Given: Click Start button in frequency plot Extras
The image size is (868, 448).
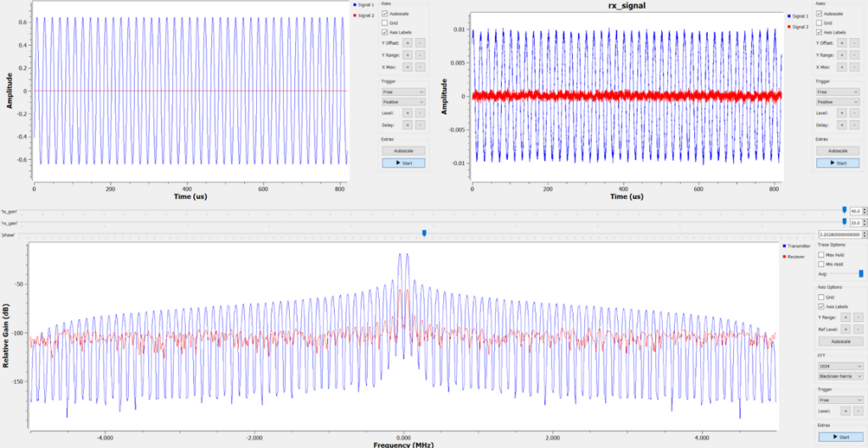Looking at the screenshot, I should click(x=840, y=437).
